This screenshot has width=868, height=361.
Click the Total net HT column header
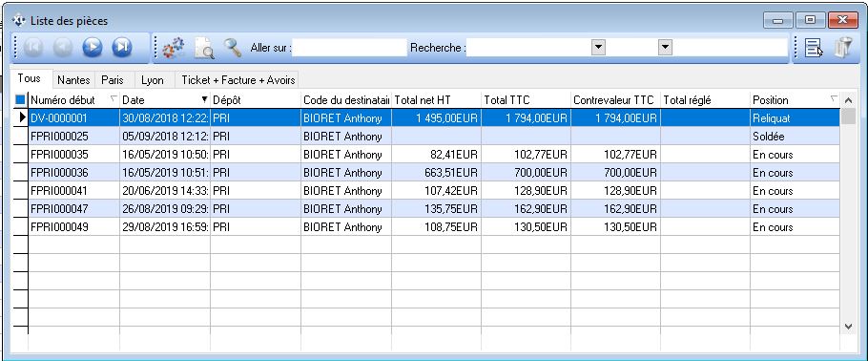(437, 100)
